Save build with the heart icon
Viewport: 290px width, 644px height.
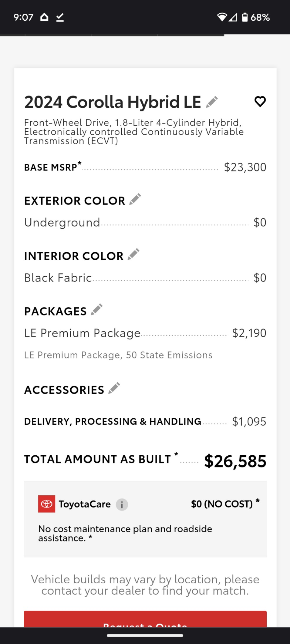(260, 102)
